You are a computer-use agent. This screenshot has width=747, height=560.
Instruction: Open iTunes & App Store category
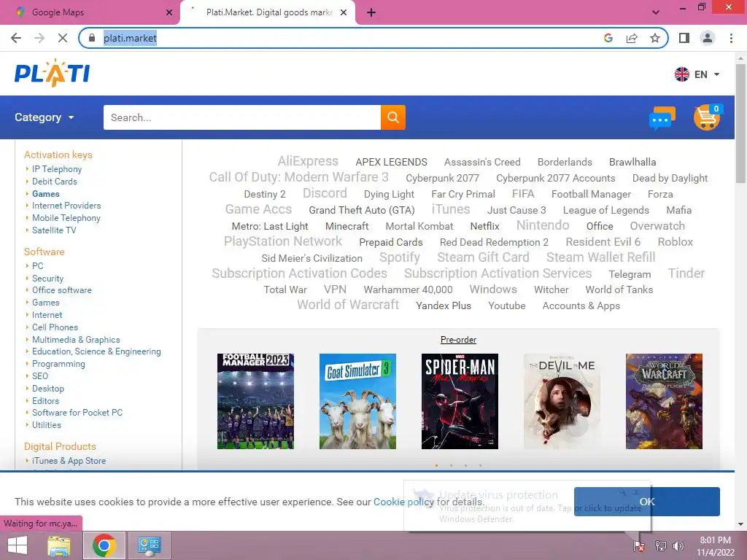69,461
